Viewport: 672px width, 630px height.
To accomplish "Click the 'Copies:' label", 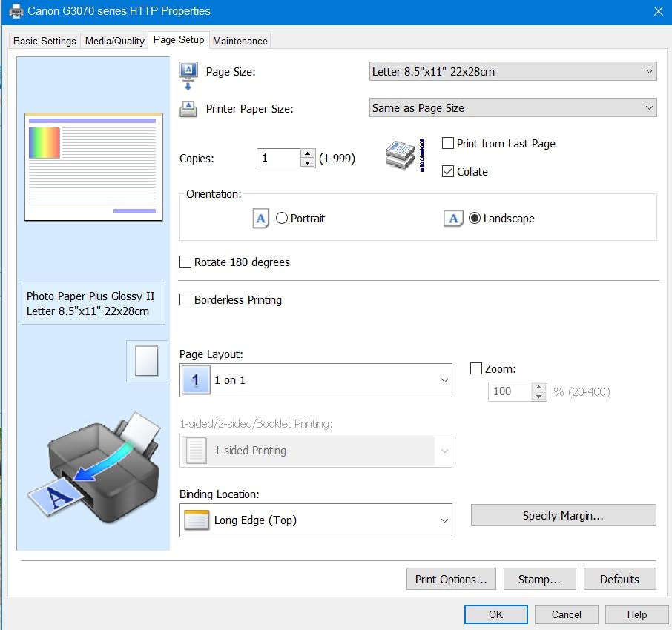I will (x=197, y=159).
